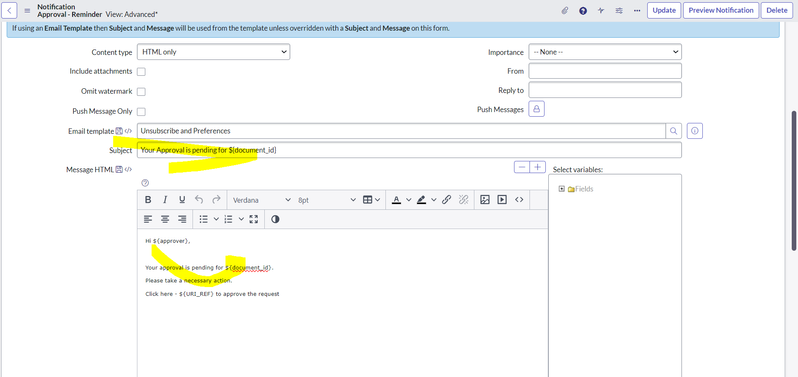798x377 pixels.
Task: Click the code icon beside Email template label
Action: (x=128, y=131)
